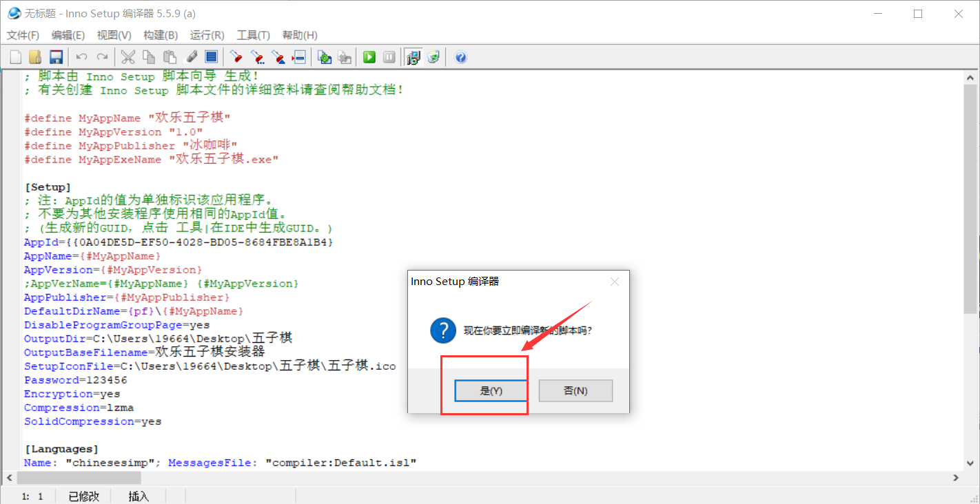Close the Inno Setup 编译器 dialog
The width and height of the screenshot is (980, 504).
[615, 282]
